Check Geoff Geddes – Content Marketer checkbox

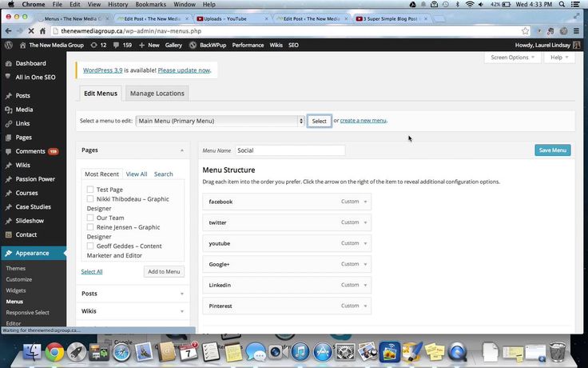pyautogui.click(x=90, y=246)
